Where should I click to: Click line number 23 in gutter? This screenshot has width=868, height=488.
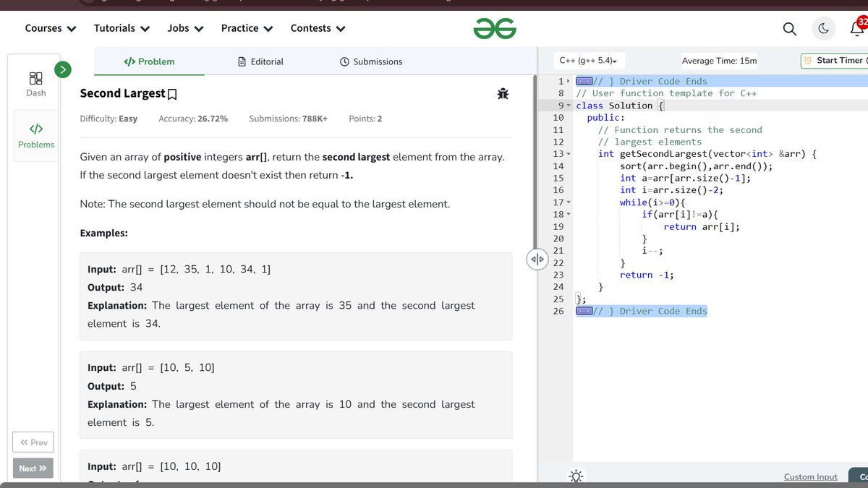coord(558,275)
